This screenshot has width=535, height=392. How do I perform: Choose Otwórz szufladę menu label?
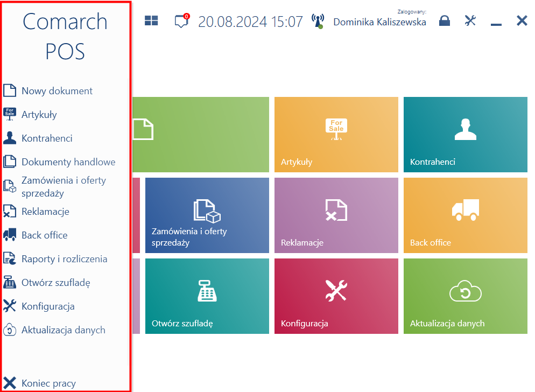pos(56,283)
